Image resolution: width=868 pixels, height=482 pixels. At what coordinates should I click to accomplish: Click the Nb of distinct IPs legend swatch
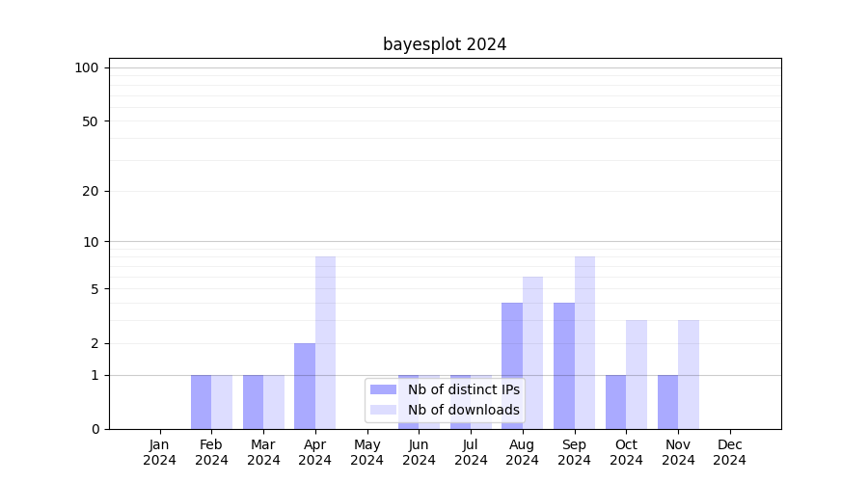[x=383, y=389]
